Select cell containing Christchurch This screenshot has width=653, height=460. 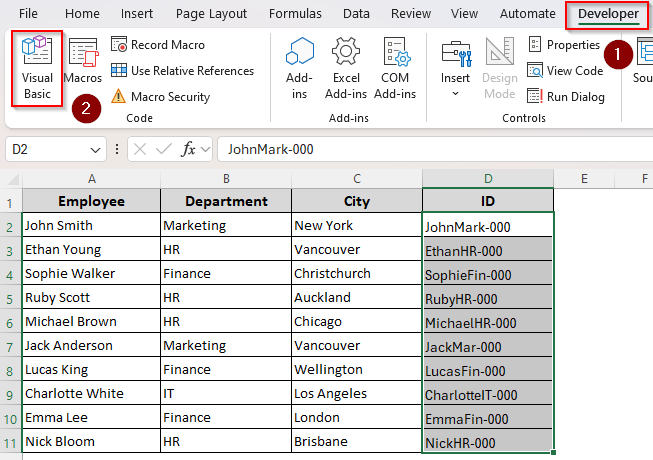(357, 274)
